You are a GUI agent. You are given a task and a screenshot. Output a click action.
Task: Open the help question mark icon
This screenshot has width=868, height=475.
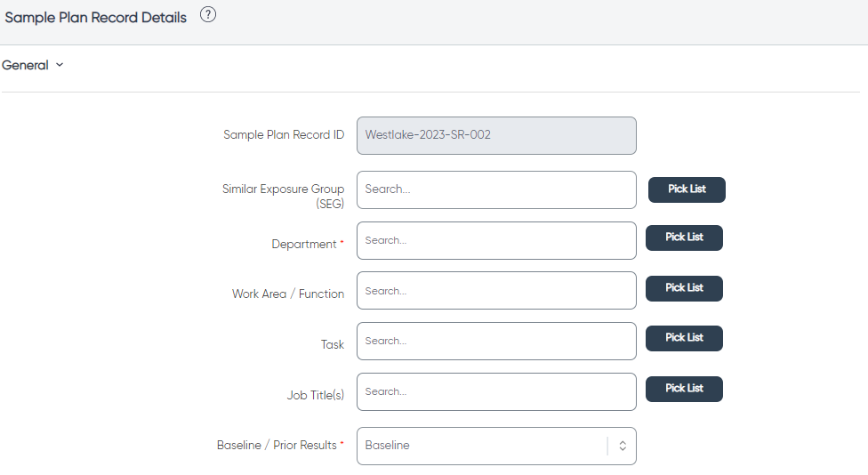[x=207, y=15]
